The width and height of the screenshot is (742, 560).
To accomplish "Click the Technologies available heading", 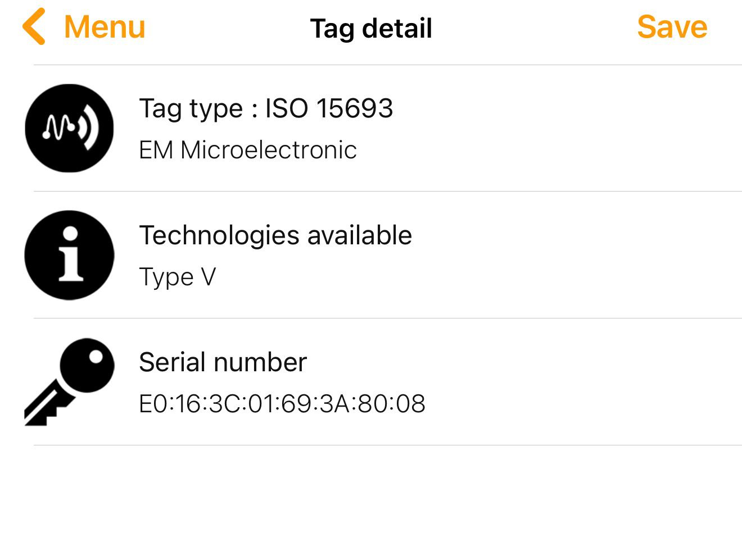I will point(275,235).
